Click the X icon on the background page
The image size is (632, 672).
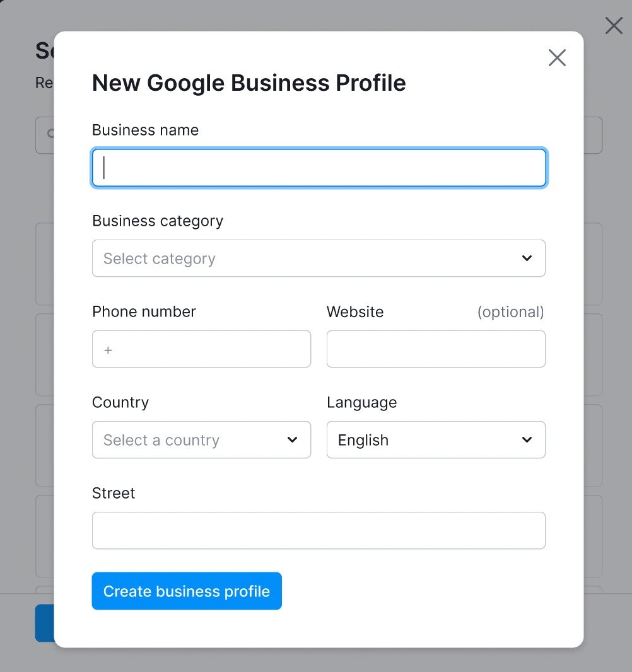[612, 26]
